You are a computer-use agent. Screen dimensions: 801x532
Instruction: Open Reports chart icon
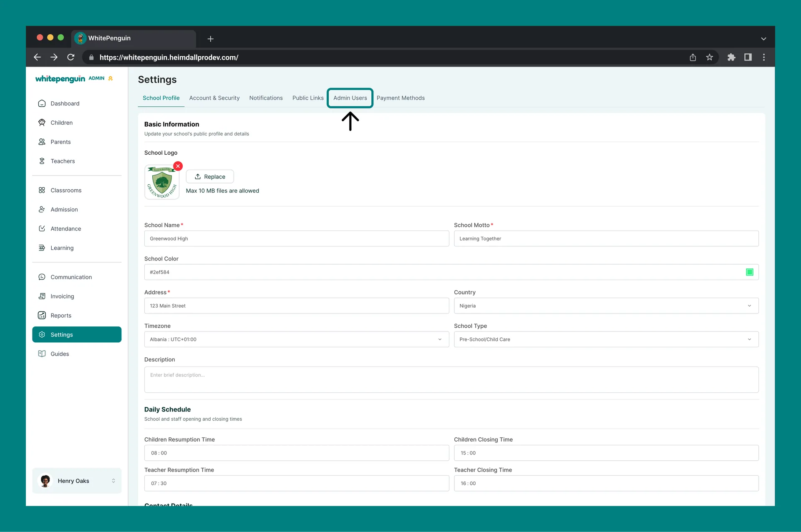point(42,315)
